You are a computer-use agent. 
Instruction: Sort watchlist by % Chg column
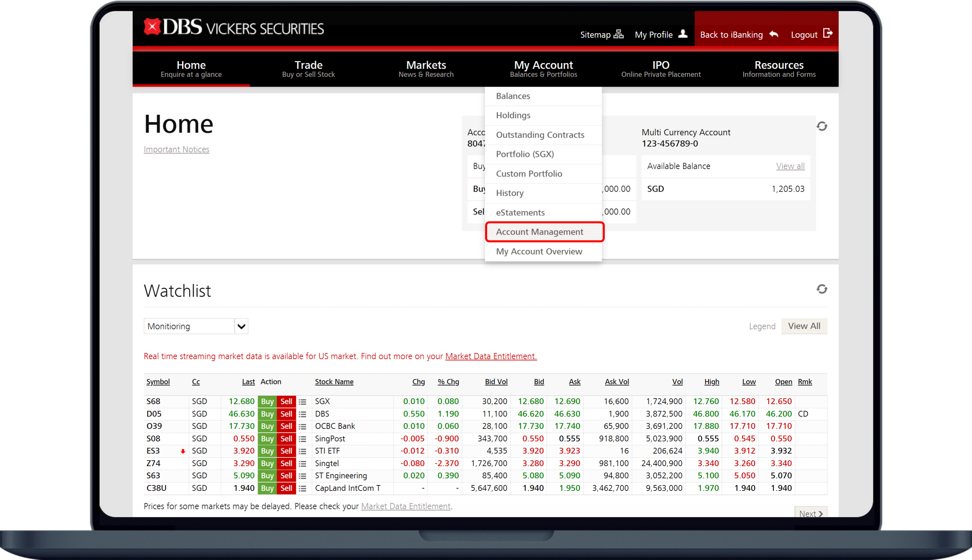pos(448,382)
